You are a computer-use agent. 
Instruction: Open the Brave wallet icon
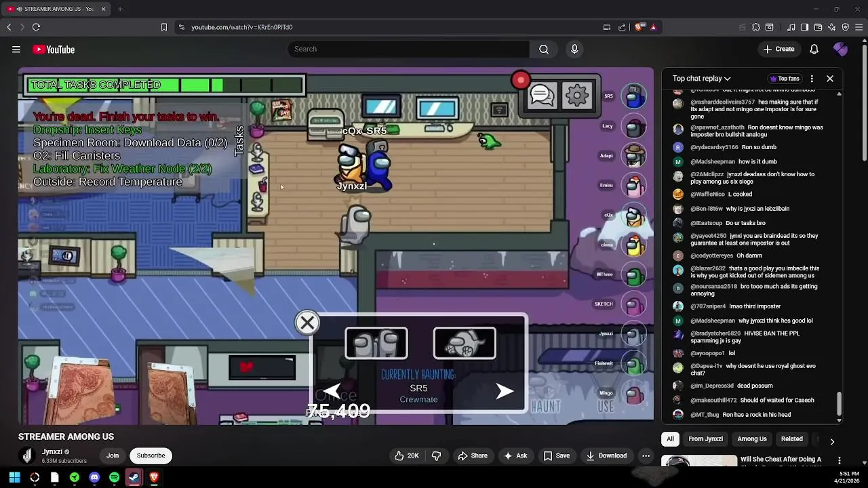coord(818,27)
